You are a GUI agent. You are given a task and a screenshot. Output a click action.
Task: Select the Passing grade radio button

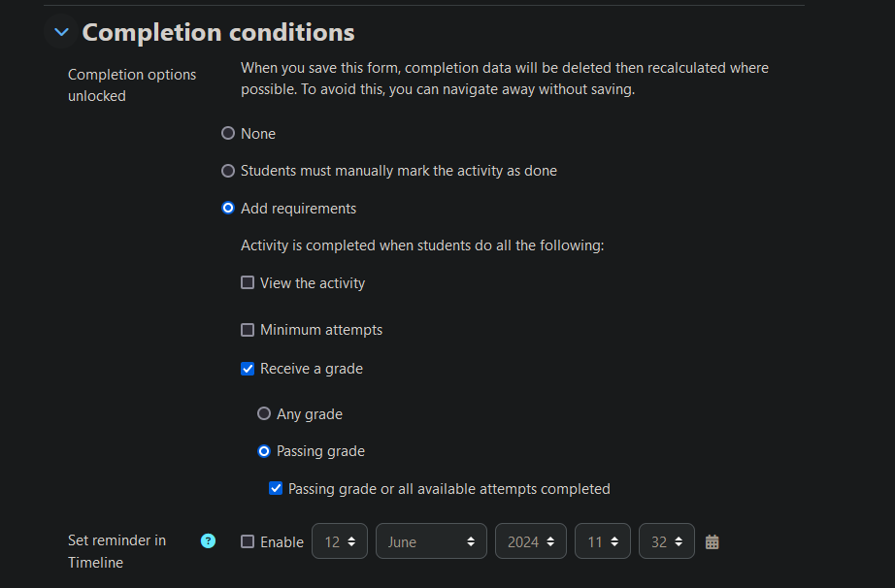click(x=264, y=451)
